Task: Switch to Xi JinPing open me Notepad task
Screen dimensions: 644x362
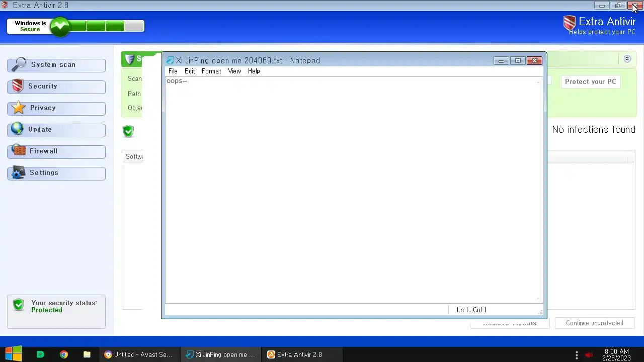Action: [221, 354]
